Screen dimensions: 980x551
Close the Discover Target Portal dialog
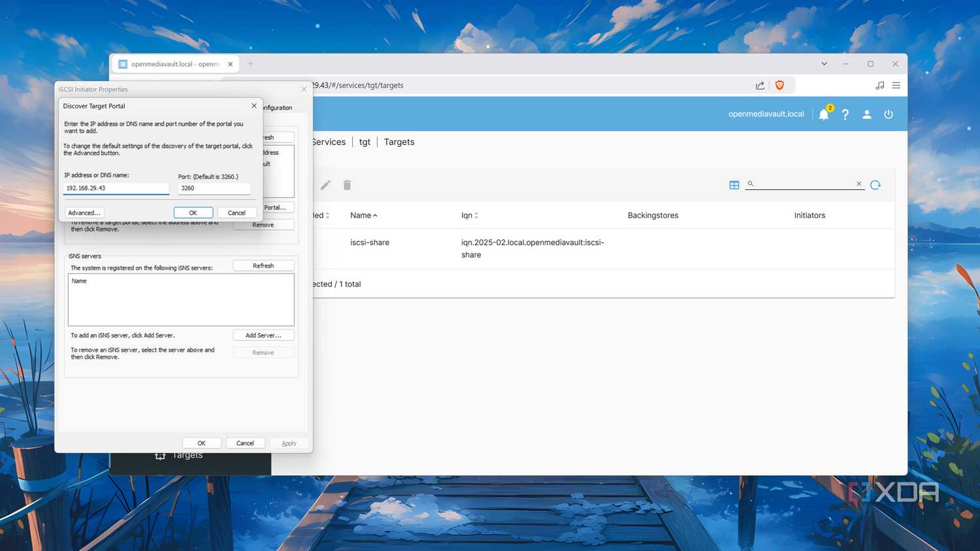tap(254, 106)
